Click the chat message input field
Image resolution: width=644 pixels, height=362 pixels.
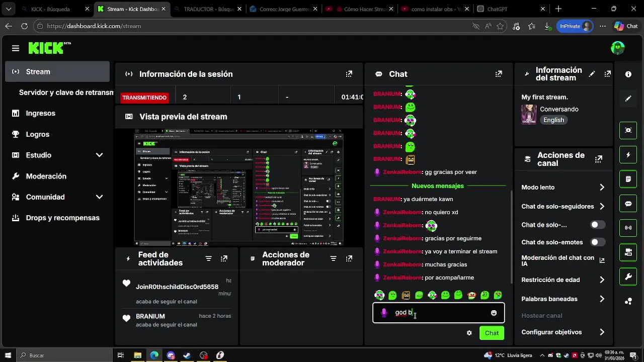[x=439, y=313]
